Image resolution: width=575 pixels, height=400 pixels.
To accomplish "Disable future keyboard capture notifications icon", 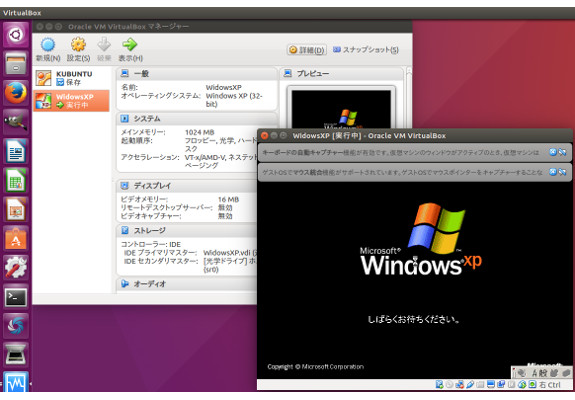I will point(562,152).
